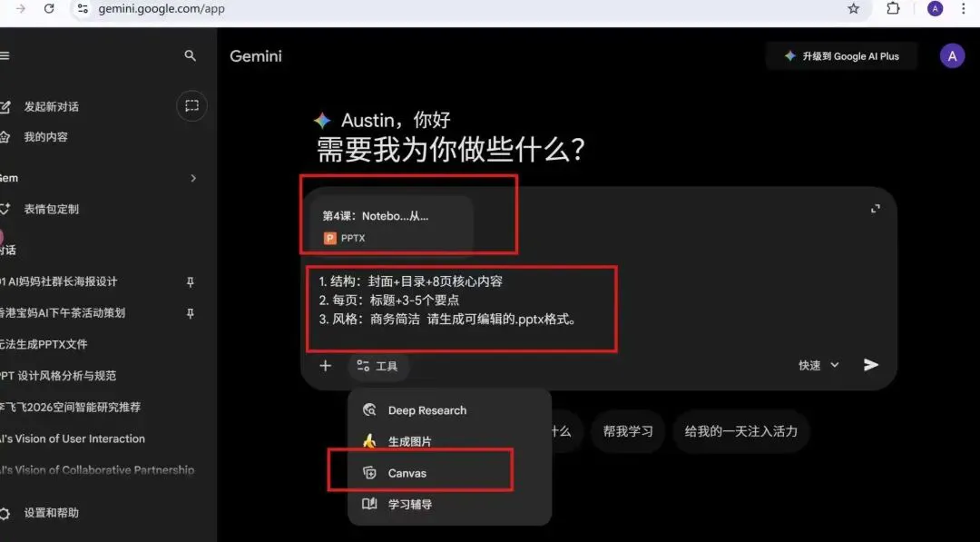Bookmark this page with the star icon
980x542 pixels.
853,8
